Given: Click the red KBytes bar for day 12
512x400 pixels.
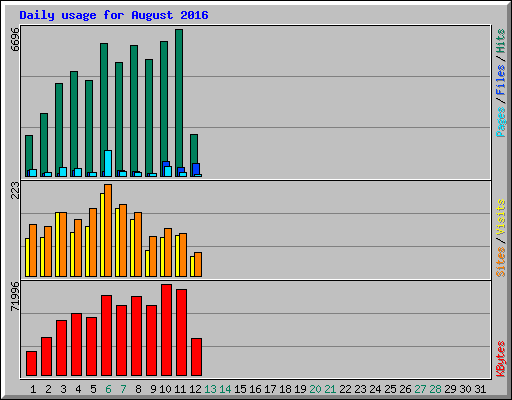Looking at the screenshot, I should click(x=196, y=357).
